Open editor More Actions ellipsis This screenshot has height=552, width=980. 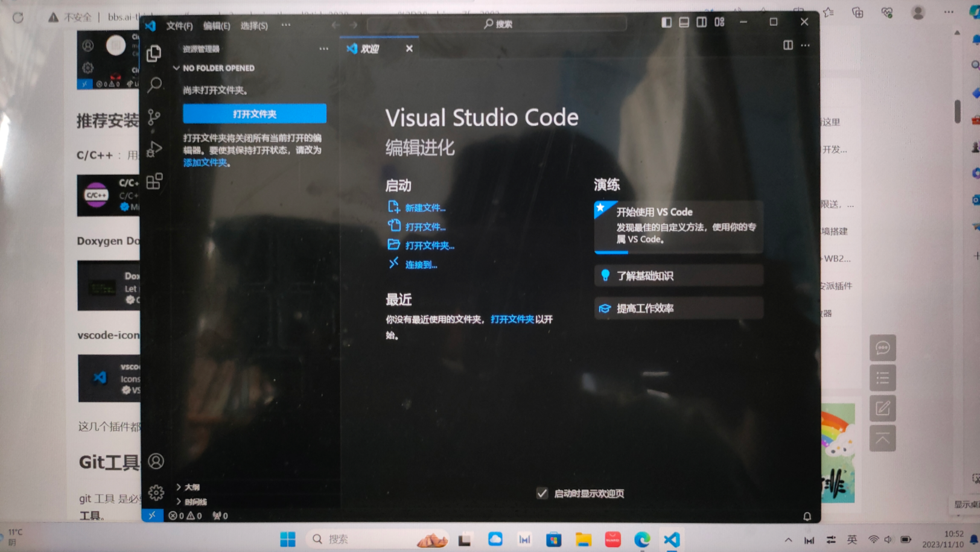tap(806, 45)
